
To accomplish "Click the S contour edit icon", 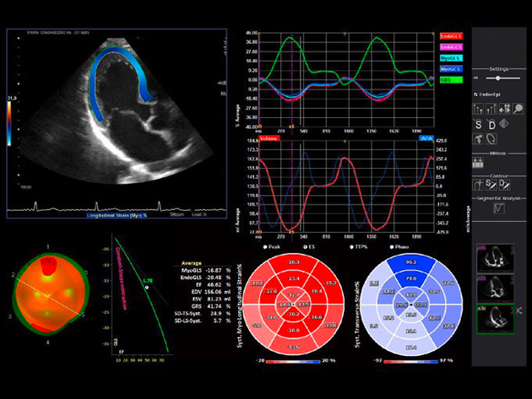I will [x=490, y=184].
